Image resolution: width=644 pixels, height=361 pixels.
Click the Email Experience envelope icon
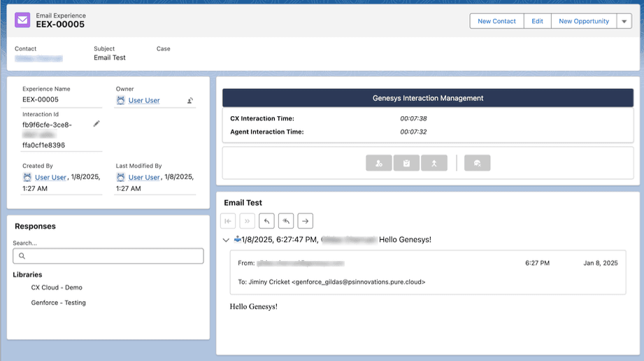[x=22, y=20]
